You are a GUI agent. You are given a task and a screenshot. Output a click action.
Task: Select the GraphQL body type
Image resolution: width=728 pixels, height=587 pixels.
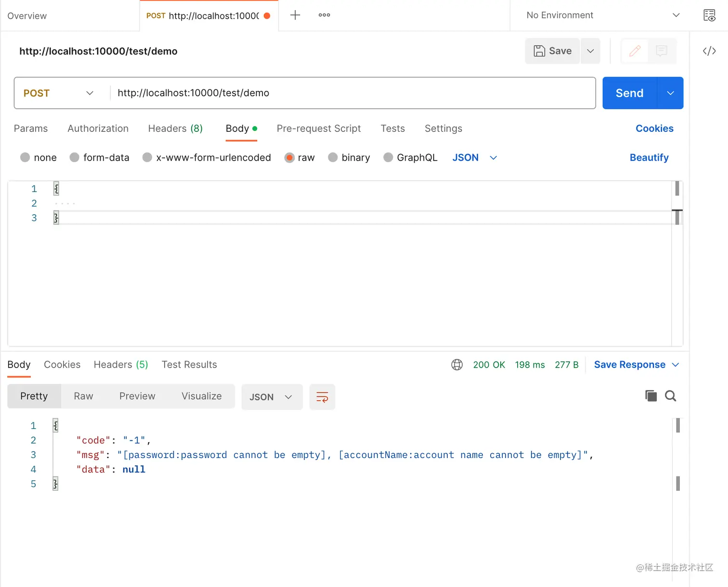pyautogui.click(x=388, y=157)
